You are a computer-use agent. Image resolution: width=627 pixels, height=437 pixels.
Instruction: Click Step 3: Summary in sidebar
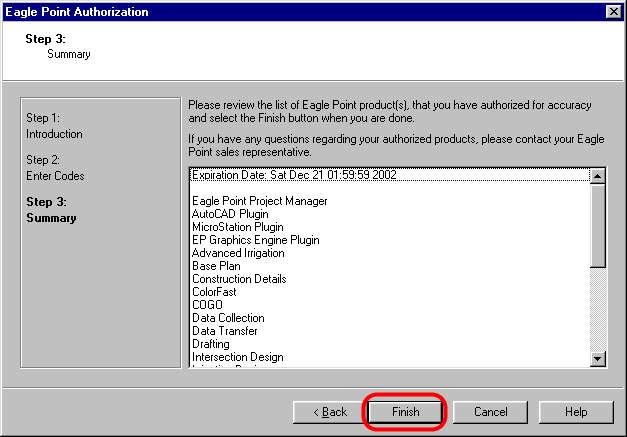coord(51,210)
